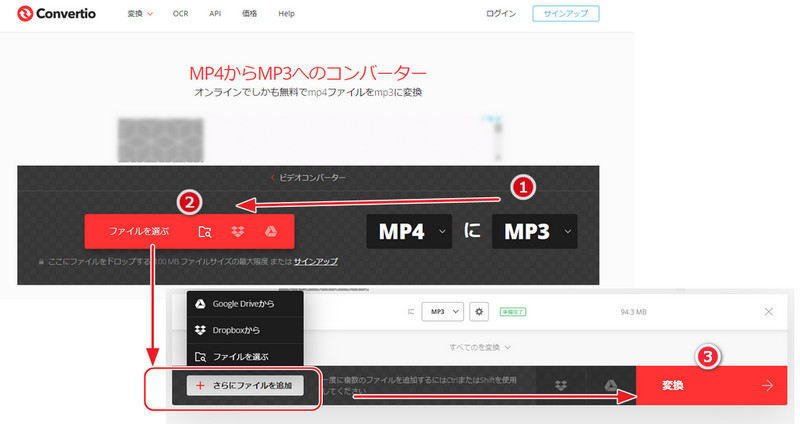Viewport: 800px width, 424px height.
Task: Click さらにファイルを追加 button
Action: 245,385
